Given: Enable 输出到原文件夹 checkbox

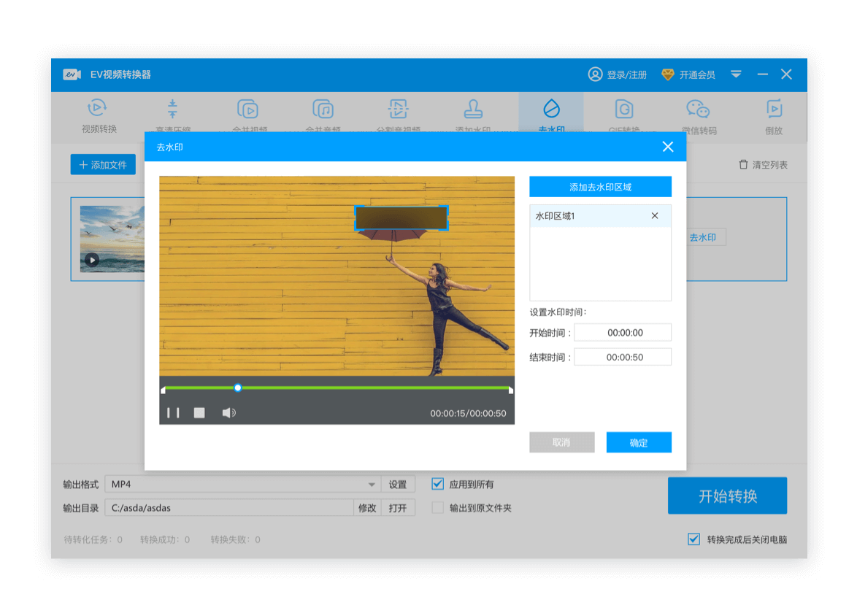Looking at the screenshot, I should tap(438, 508).
